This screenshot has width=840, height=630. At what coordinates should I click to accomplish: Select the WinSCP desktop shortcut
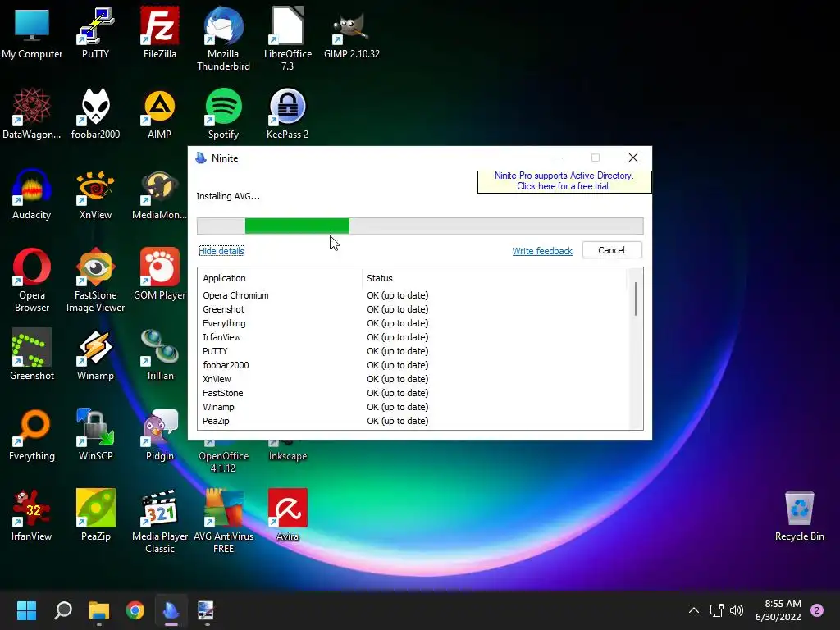[95, 435]
